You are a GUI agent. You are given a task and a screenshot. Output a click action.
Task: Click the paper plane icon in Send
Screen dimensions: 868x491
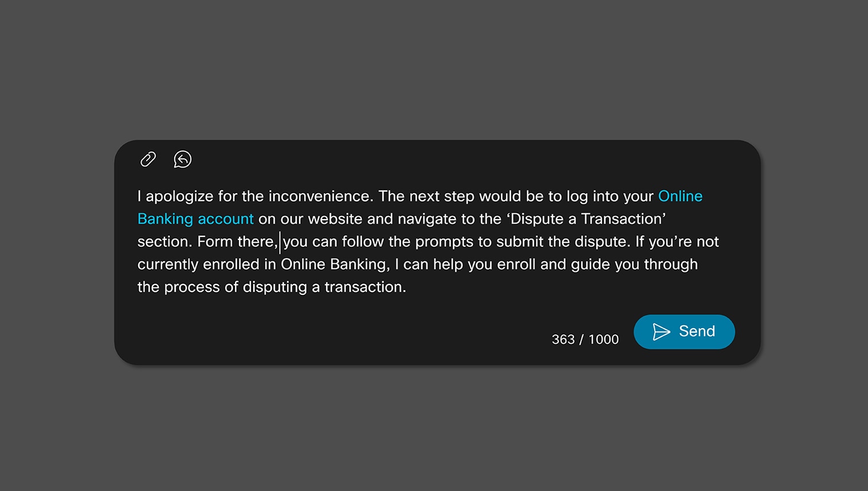click(661, 332)
